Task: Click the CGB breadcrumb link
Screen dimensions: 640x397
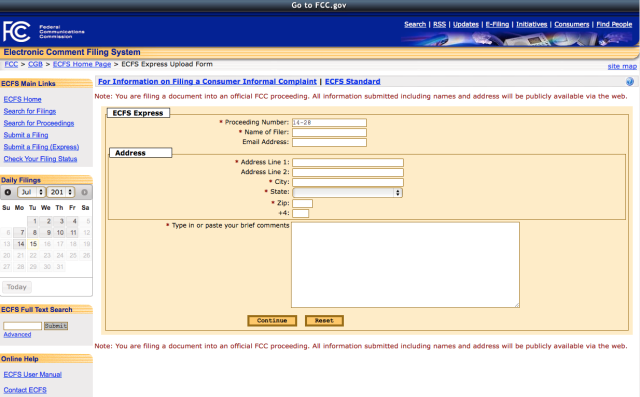Action: pyautogui.click(x=36, y=64)
